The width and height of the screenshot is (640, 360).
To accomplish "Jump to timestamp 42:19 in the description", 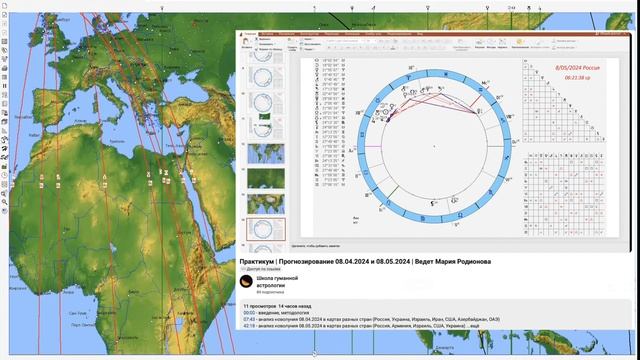I will click(249, 326).
